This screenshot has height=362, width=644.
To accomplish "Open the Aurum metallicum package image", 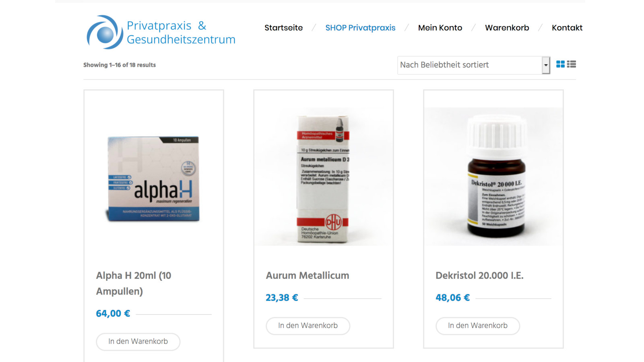I will pos(324,177).
